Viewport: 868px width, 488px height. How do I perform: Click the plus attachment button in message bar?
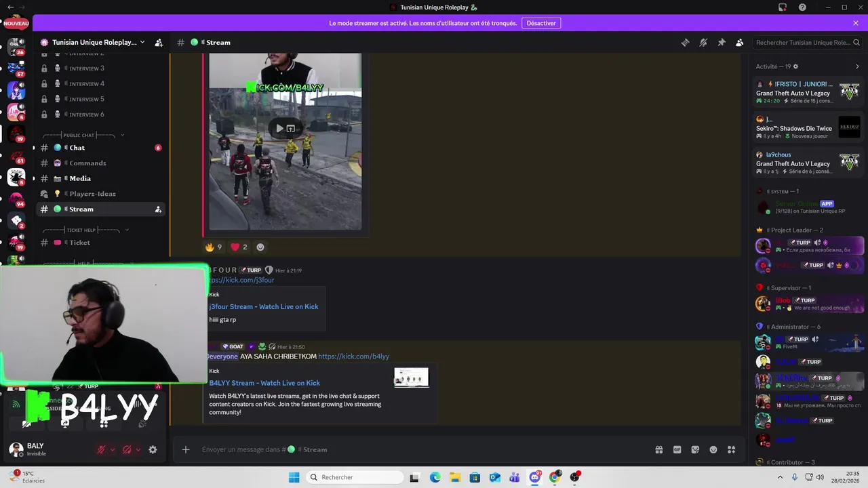[x=186, y=449]
